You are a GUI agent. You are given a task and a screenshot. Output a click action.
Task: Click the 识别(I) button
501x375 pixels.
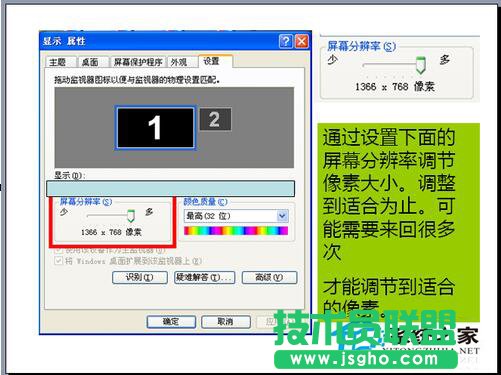click(x=140, y=277)
